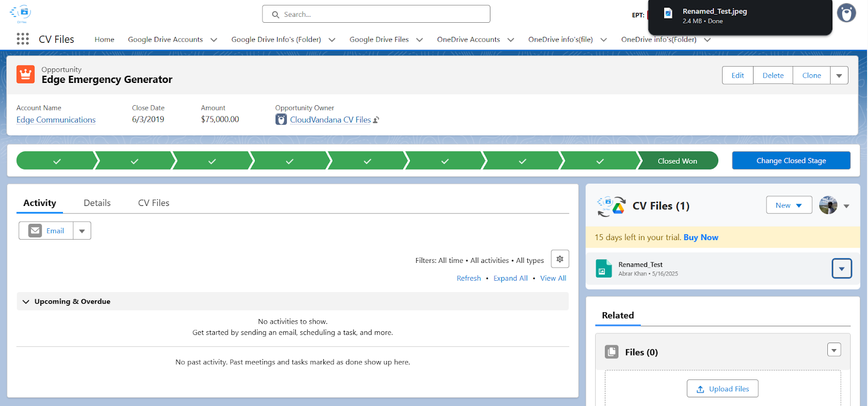Open more actions dropdown next to Clone
The width and height of the screenshot is (868, 406).
click(839, 75)
